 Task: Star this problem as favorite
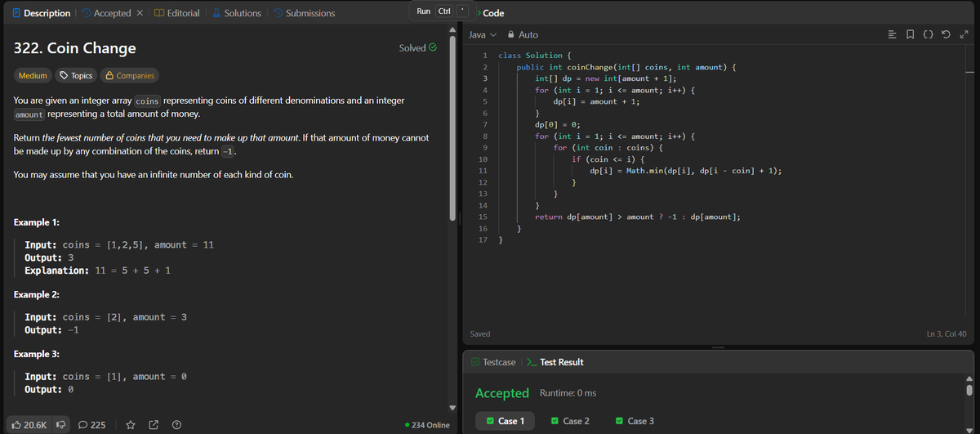coord(130,425)
